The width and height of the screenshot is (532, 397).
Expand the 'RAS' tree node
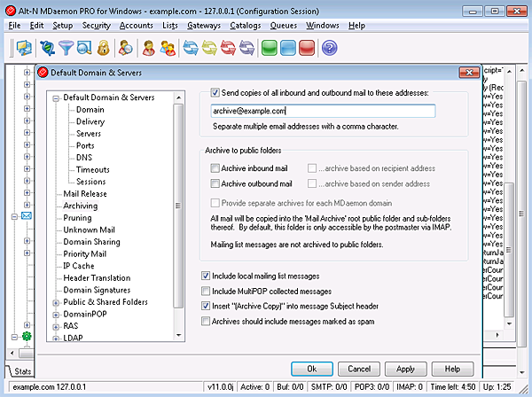(56, 327)
